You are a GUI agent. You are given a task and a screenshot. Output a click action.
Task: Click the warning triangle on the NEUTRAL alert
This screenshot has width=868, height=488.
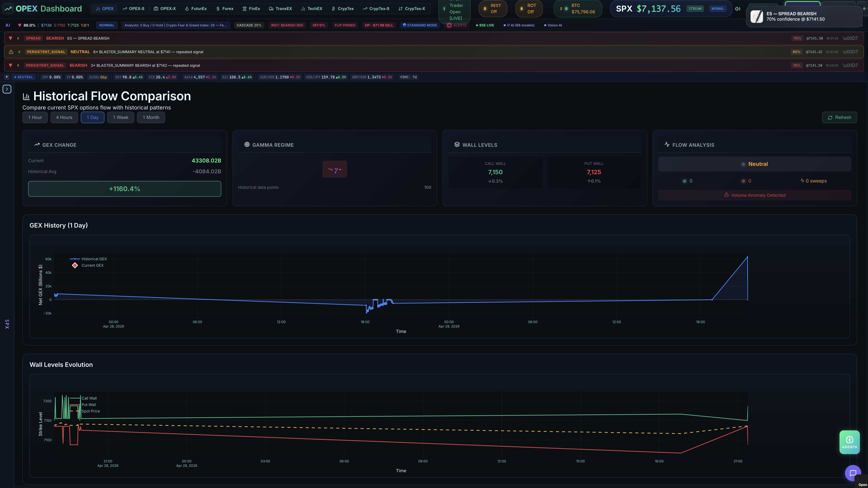click(x=11, y=52)
